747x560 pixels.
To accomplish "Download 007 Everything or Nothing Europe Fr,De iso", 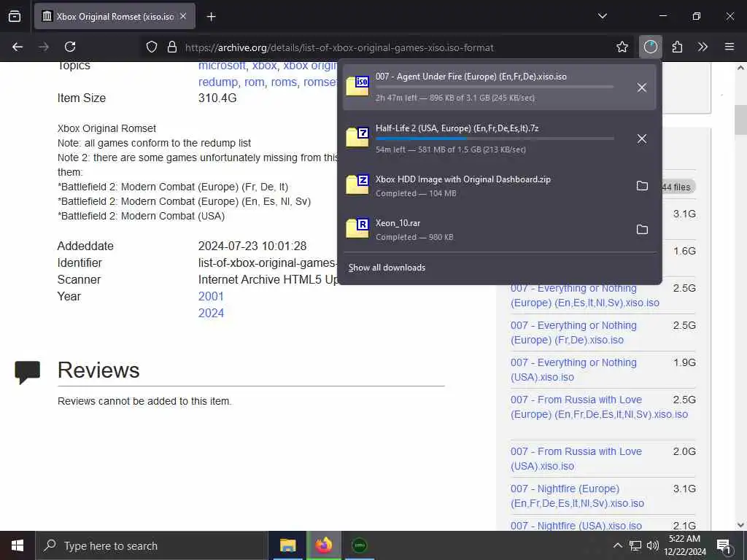I will pyautogui.click(x=573, y=332).
